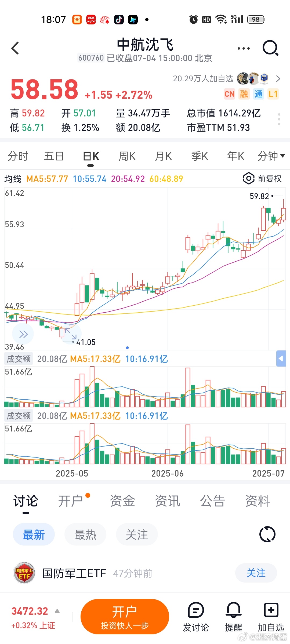Tap the 41.05 low marker on chart
Viewport: 290px width, 644px height.
(86, 342)
